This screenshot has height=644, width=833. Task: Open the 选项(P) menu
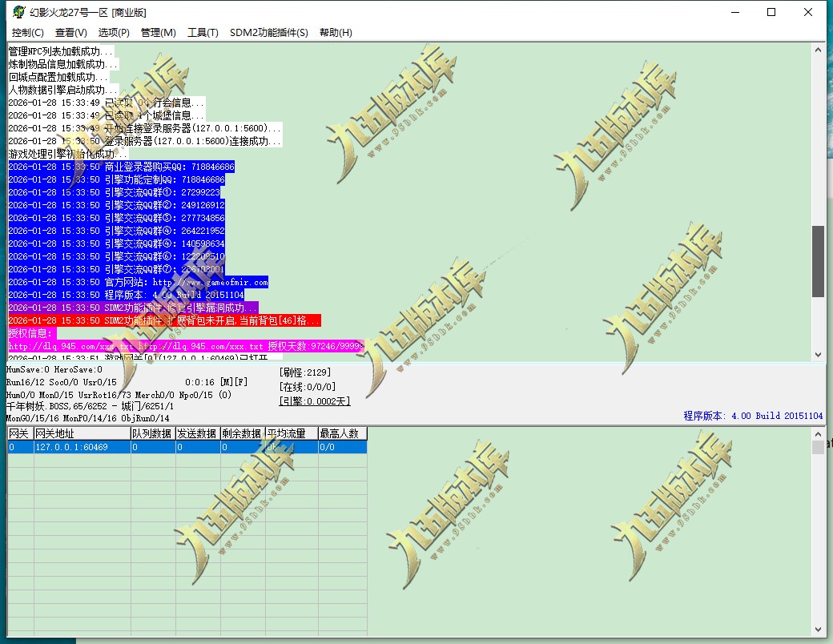[x=114, y=32]
